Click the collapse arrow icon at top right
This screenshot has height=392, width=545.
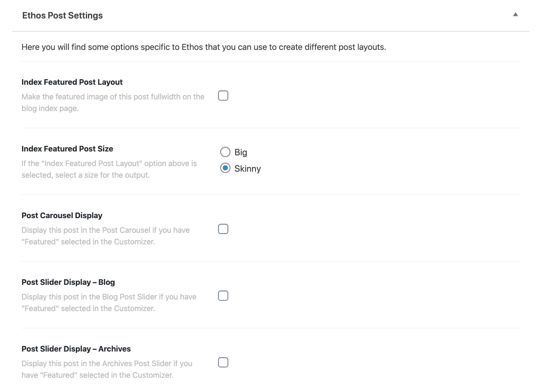515,14
